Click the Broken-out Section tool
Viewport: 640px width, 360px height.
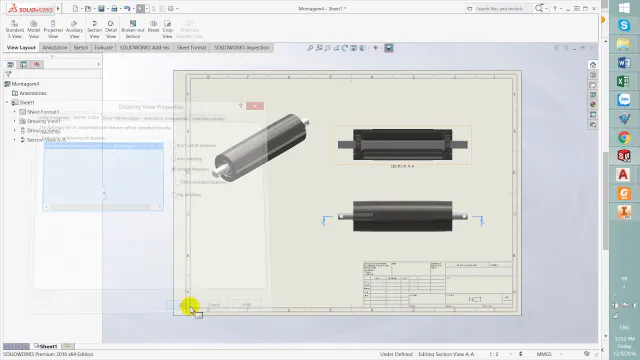(133, 29)
